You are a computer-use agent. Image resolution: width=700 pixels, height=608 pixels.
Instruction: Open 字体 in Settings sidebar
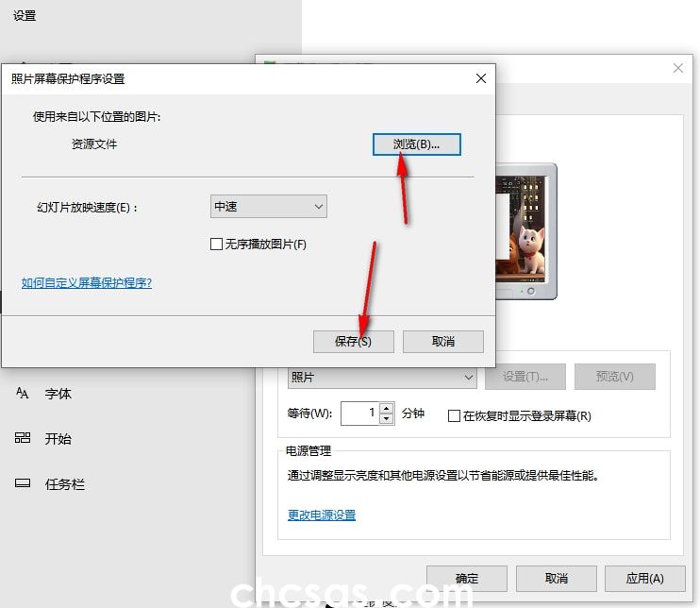[58, 394]
